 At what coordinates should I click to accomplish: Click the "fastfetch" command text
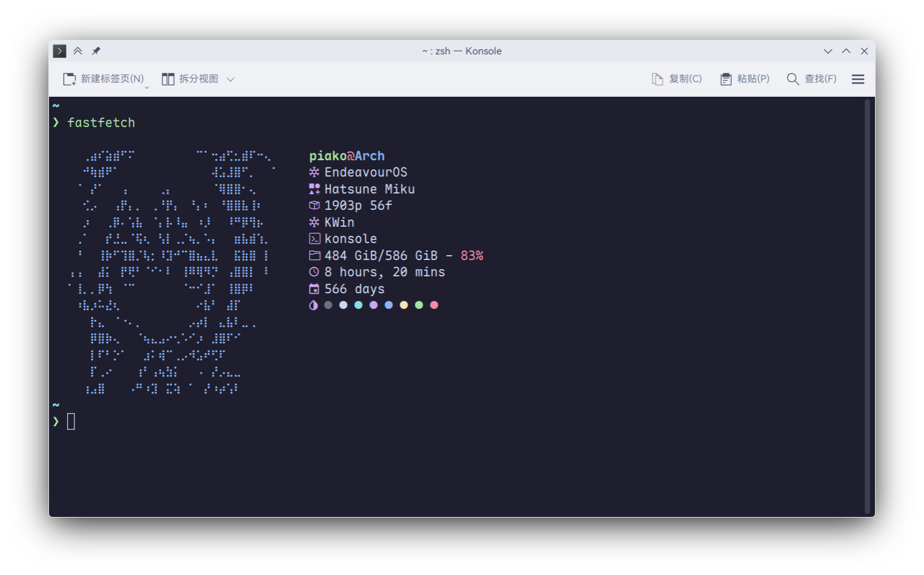coord(101,123)
